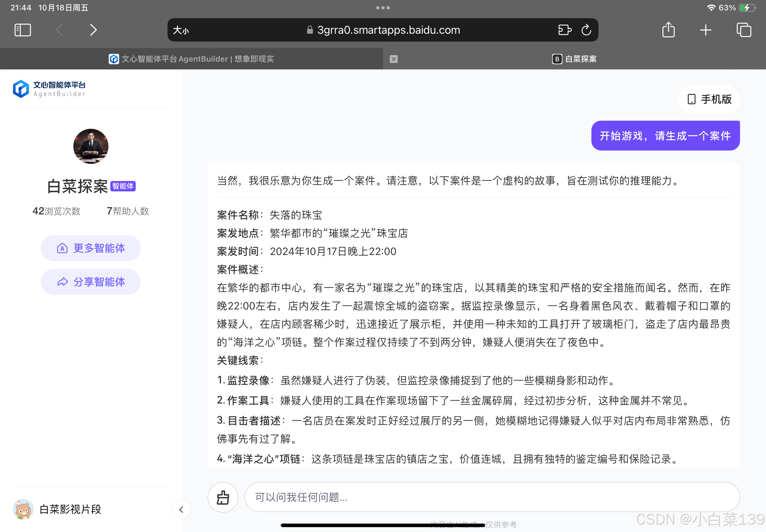Switch to 手机版 mobile view

tap(709, 99)
